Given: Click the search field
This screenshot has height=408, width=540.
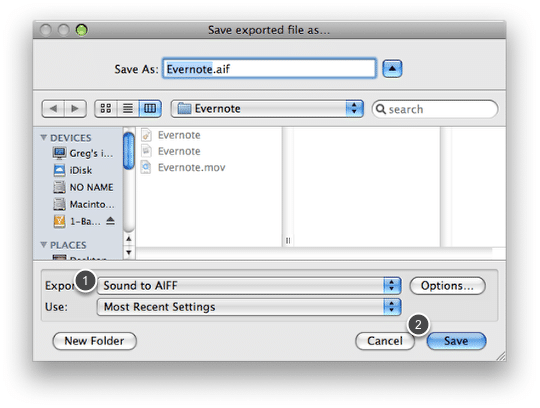Looking at the screenshot, I should point(435,109).
